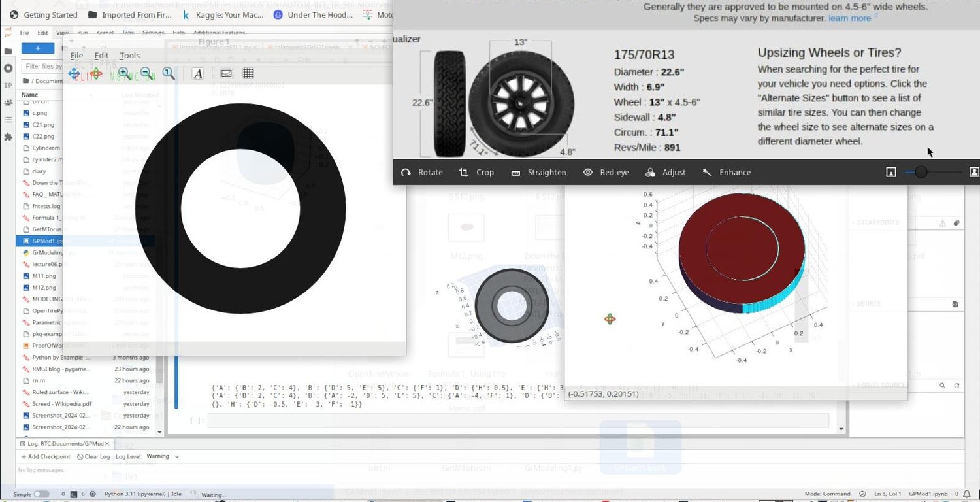Click the shield trust icon in status bar
The image size is (980, 502).
click(x=862, y=494)
